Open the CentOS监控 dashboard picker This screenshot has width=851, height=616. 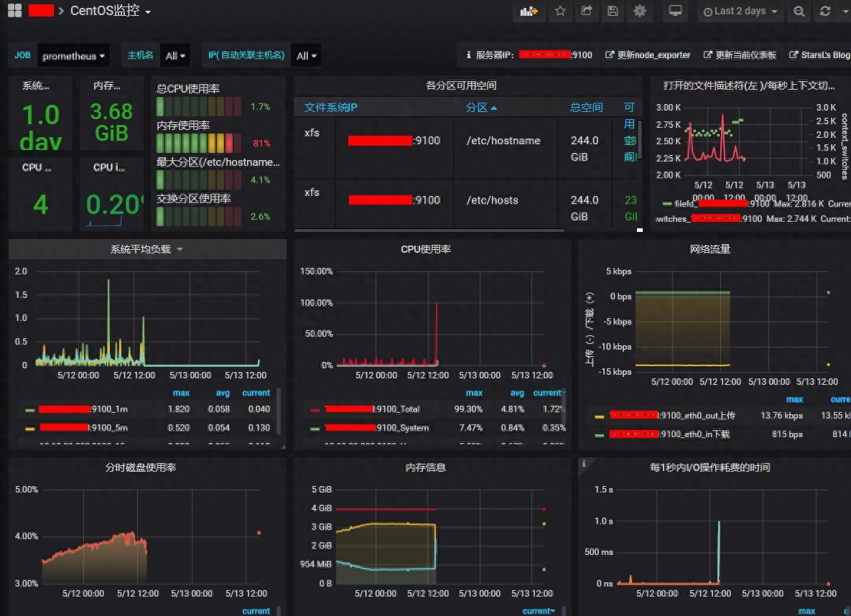click(x=110, y=11)
